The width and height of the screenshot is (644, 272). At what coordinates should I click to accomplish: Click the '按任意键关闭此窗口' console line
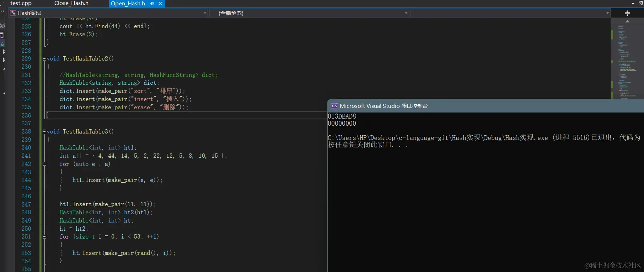(368, 145)
